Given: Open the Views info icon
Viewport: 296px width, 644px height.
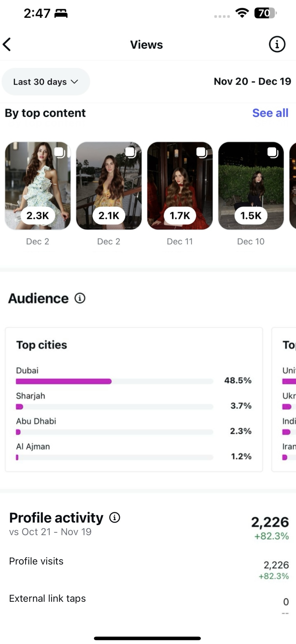Looking at the screenshot, I should pos(277,44).
